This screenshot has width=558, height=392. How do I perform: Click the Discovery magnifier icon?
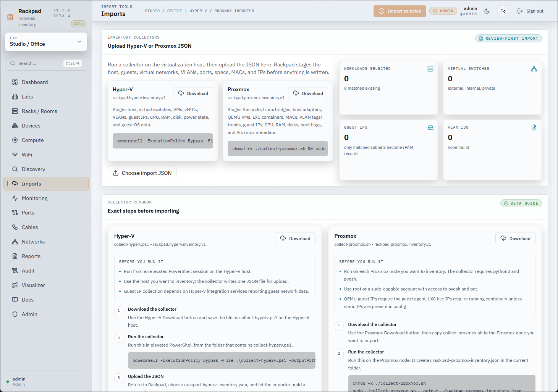(x=15, y=169)
